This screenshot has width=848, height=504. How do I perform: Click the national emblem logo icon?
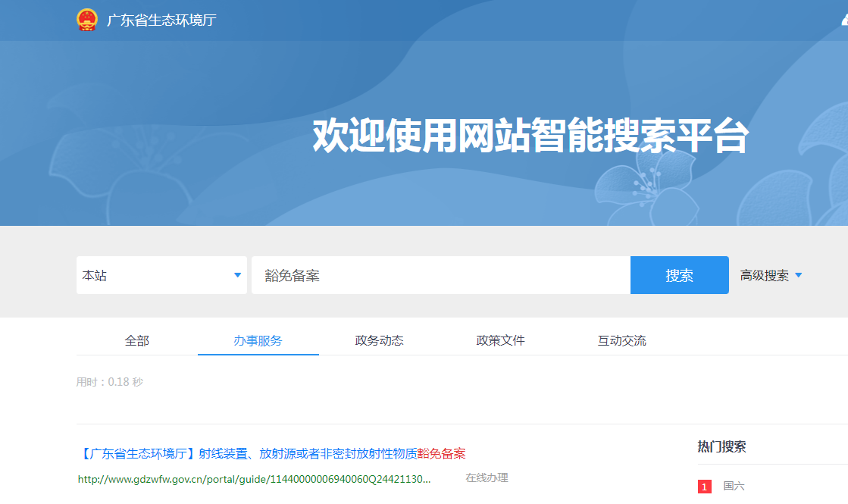[87, 20]
